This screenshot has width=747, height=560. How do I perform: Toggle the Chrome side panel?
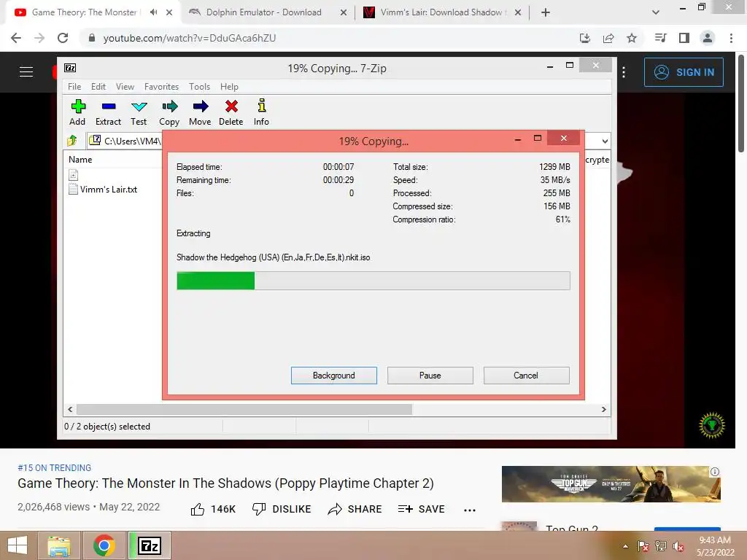(684, 38)
